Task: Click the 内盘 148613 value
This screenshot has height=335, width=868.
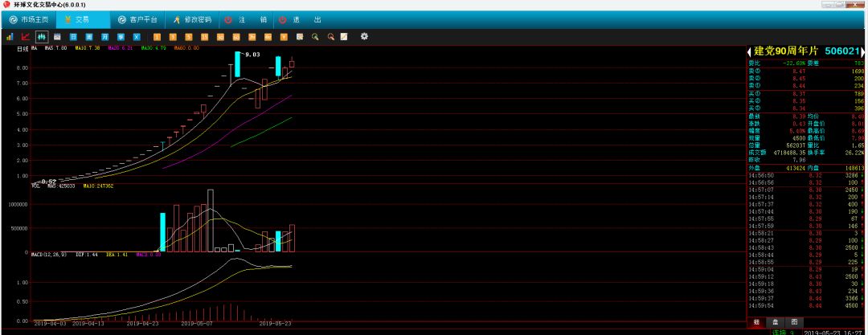Action: click(x=854, y=167)
